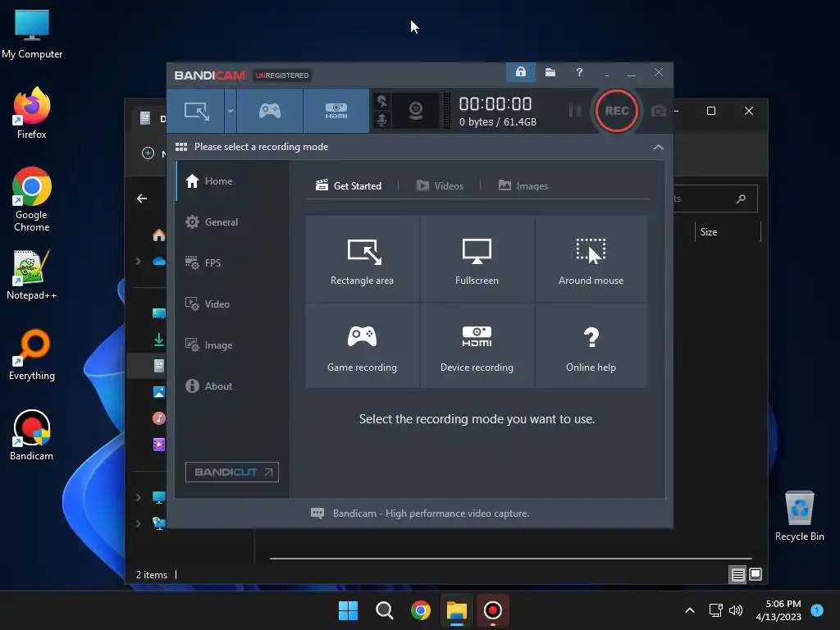This screenshot has height=630, width=840.
Task: Open Firefox desktop shortcut
Action: [x=32, y=113]
